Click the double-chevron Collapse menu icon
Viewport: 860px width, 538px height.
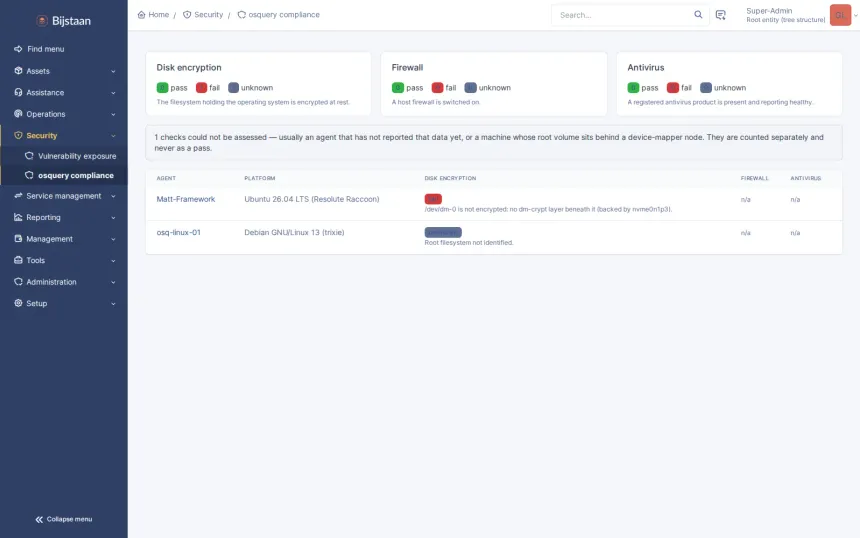click(39, 519)
